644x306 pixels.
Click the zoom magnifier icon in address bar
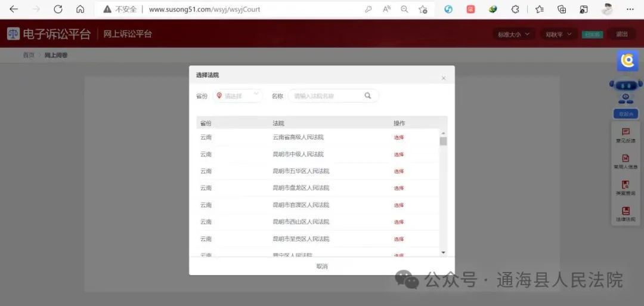click(x=404, y=9)
